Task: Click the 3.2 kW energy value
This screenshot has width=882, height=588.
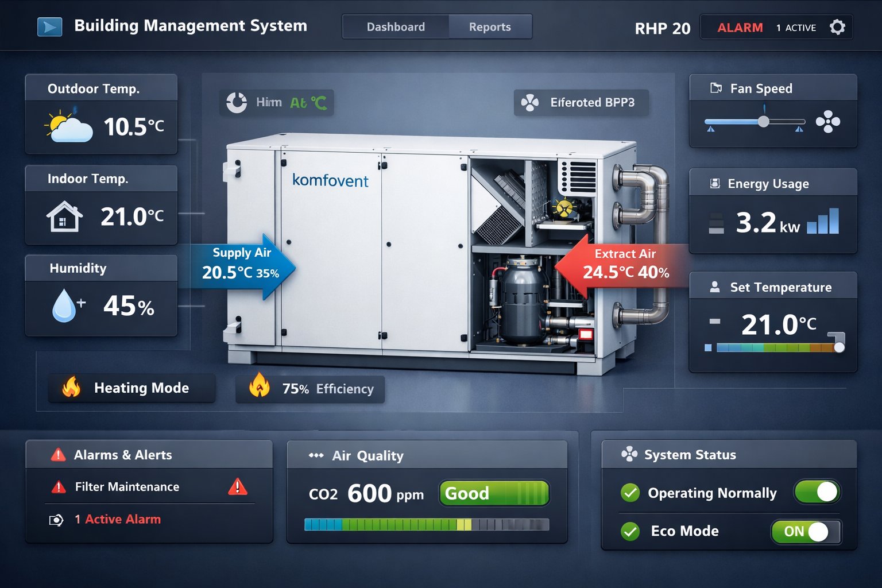Action: [x=768, y=223]
